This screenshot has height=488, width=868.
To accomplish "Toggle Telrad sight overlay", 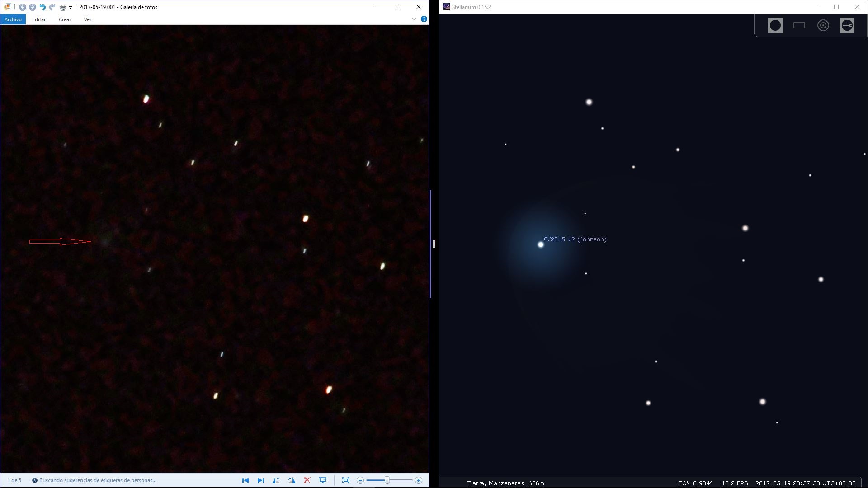I will [x=823, y=25].
